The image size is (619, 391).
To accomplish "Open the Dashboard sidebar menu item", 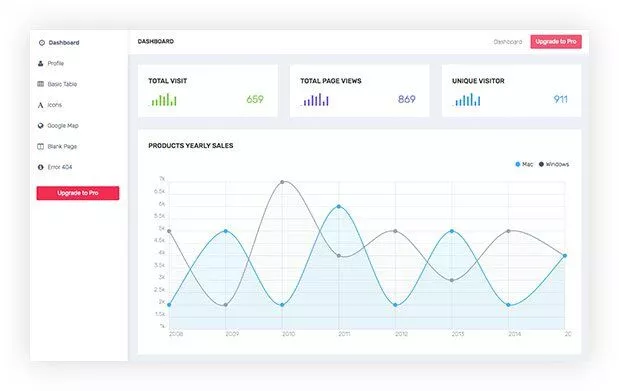I will pyautogui.click(x=64, y=43).
